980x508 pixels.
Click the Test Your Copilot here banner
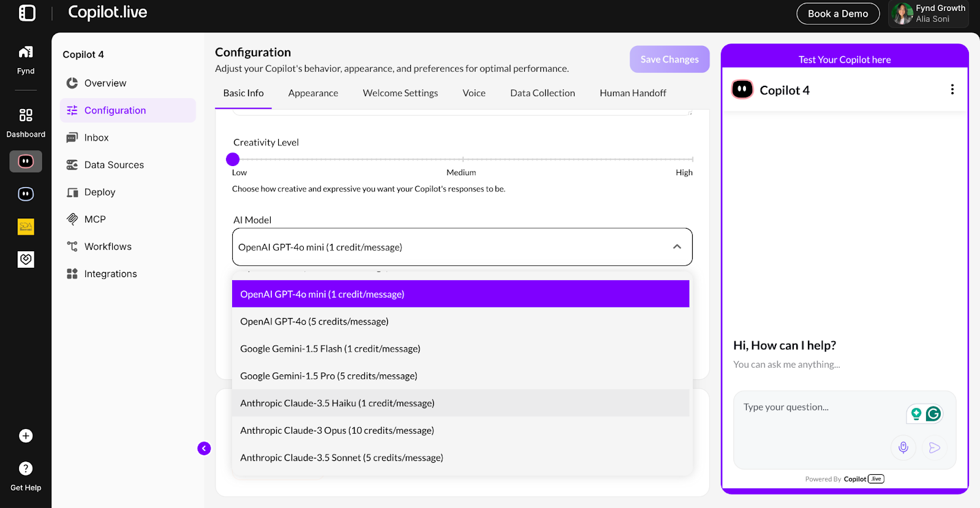tap(845, 59)
